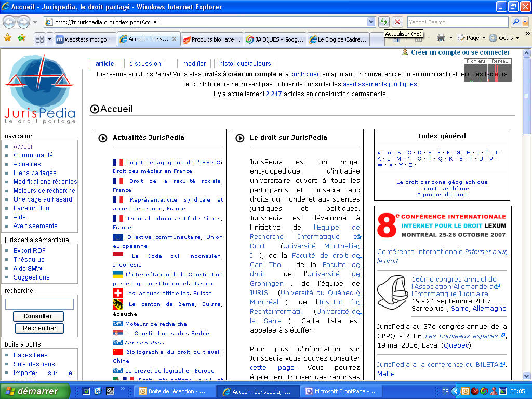This screenshot has height=399, width=532.
Task: Click in the rechercher text field
Action: [x=39, y=304]
